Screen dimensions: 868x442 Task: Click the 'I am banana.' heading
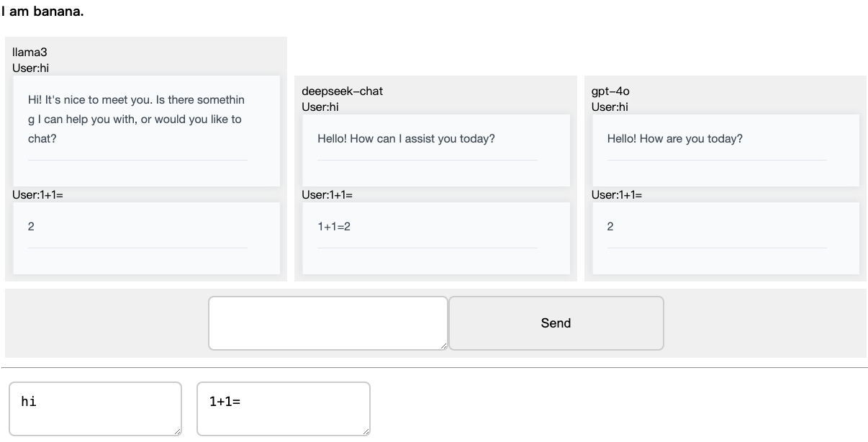pos(42,12)
